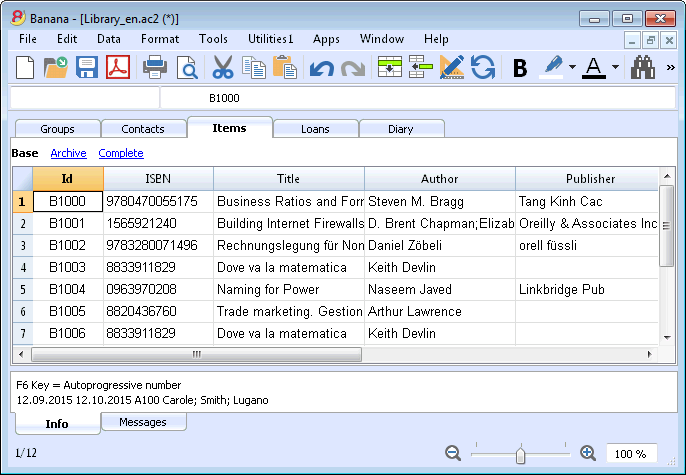686x475 pixels.
Task: Click the Undo arrow icon
Action: [322, 69]
